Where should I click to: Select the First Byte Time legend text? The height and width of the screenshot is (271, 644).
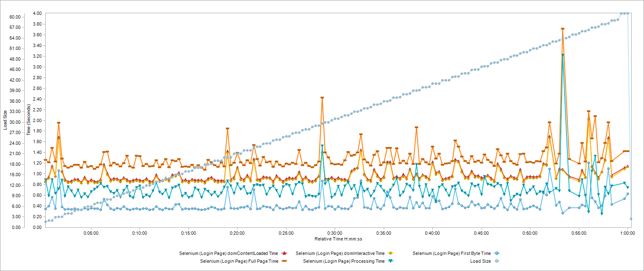[x=451, y=253]
